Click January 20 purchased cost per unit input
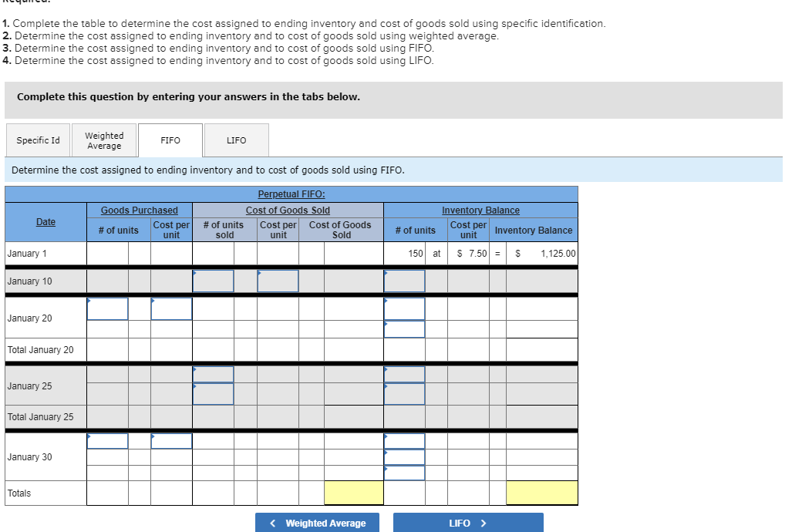Screen dimensions: 802x532 [170, 308]
